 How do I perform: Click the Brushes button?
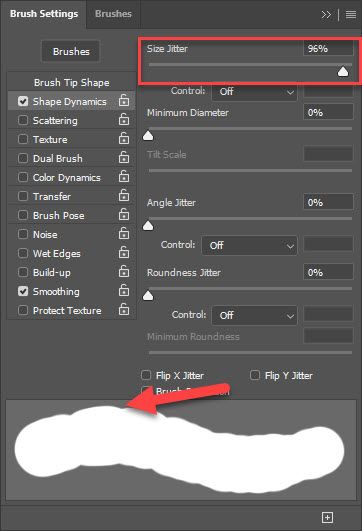click(x=71, y=51)
